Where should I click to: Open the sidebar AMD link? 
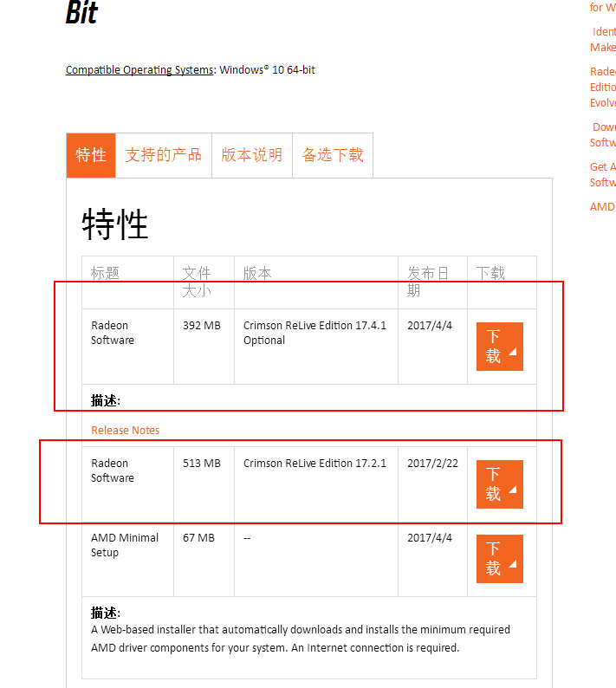pos(602,207)
